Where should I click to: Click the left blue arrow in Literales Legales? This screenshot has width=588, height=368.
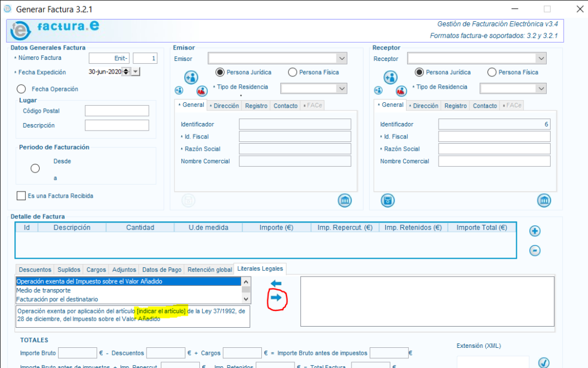click(x=276, y=283)
